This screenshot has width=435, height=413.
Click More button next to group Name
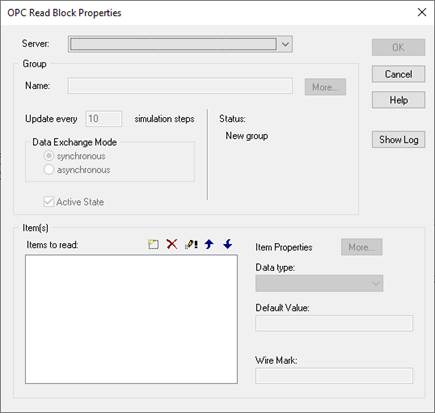[325, 87]
